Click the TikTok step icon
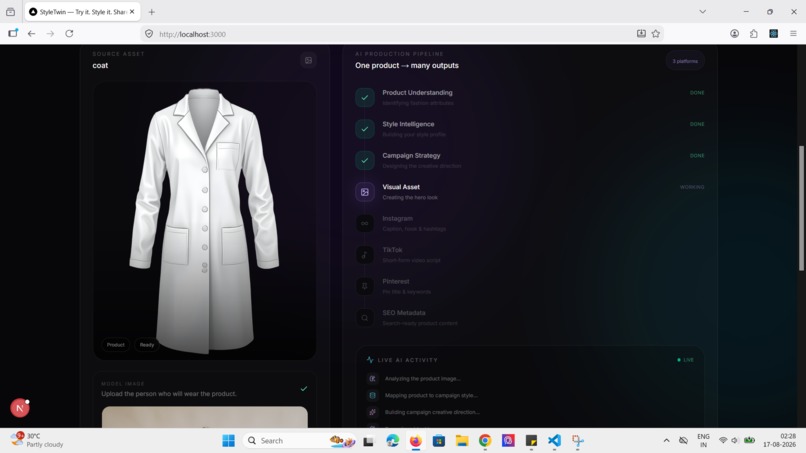This screenshot has height=453, width=806. pos(364,255)
